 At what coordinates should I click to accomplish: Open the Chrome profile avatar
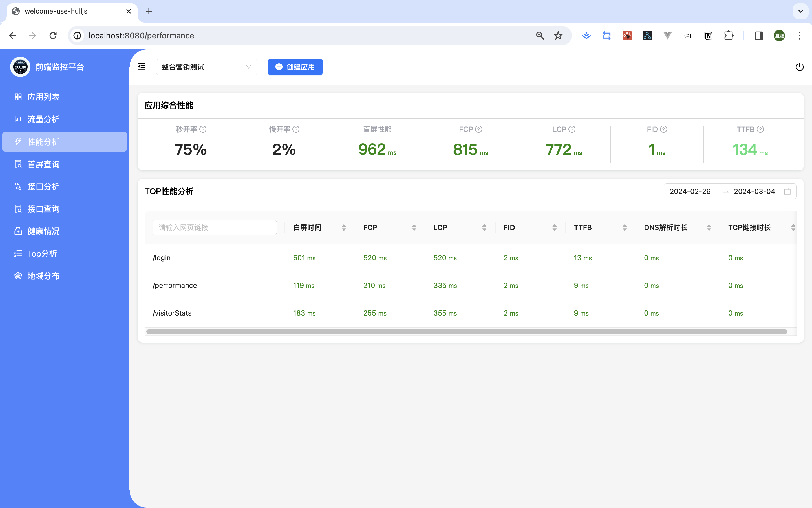click(779, 35)
